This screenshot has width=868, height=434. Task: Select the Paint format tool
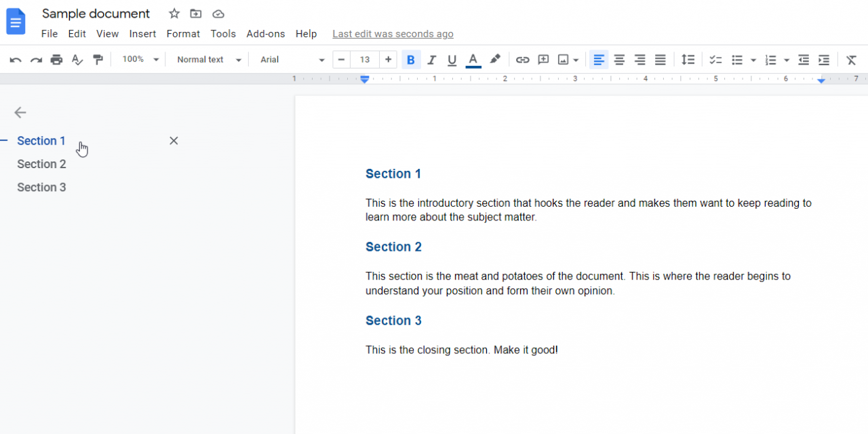98,60
